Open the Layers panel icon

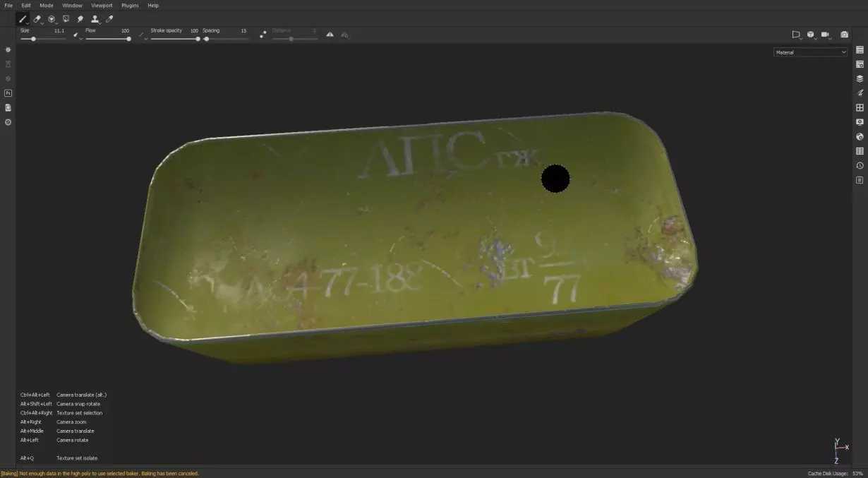click(860, 78)
